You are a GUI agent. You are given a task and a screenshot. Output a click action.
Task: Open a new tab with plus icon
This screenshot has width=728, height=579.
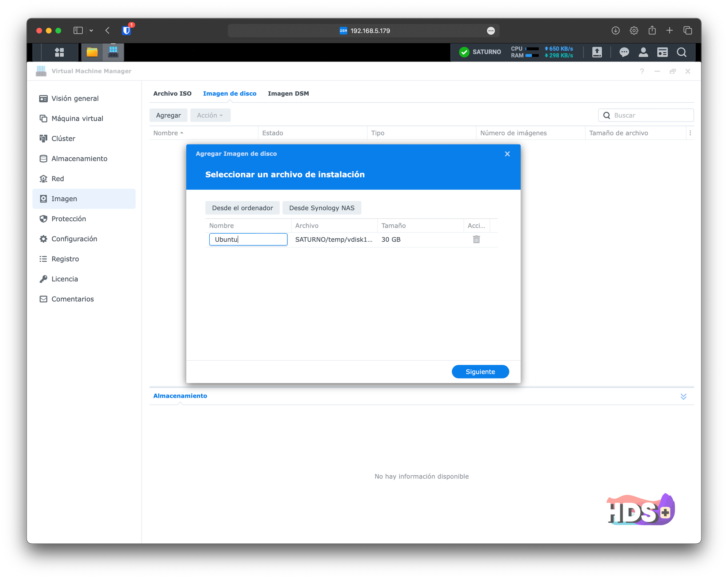pyautogui.click(x=669, y=31)
